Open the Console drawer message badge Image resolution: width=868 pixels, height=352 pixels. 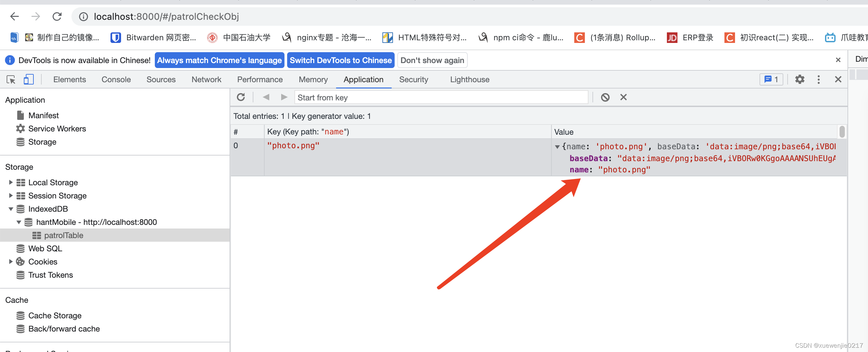pyautogui.click(x=771, y=80)
